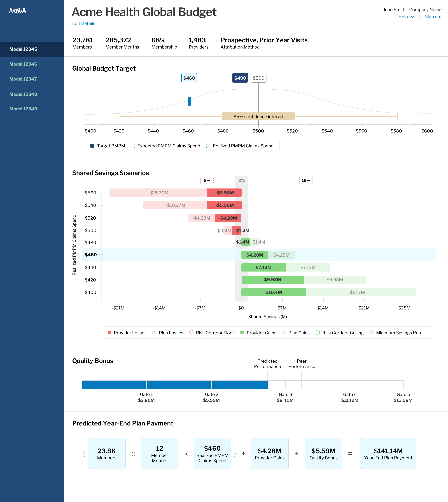Viewport: 448px width, 502px height.
Task: Click the Risk Corridor Floor legend icon
Action: point(191,333)
